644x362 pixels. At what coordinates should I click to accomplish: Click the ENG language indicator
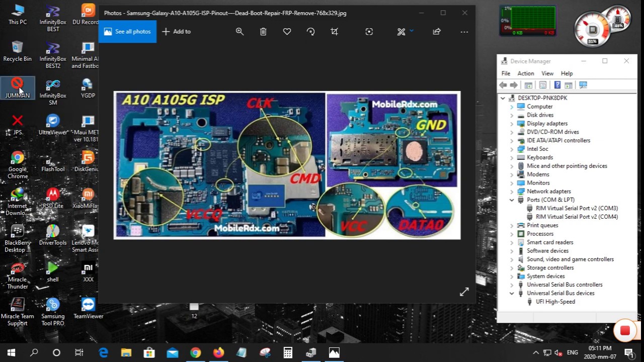click(x=572, y=353)
